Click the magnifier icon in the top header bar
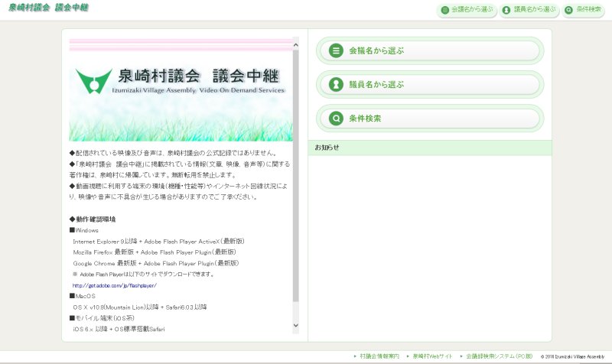The height and width of the screenshot is (364, 612). 568,11
